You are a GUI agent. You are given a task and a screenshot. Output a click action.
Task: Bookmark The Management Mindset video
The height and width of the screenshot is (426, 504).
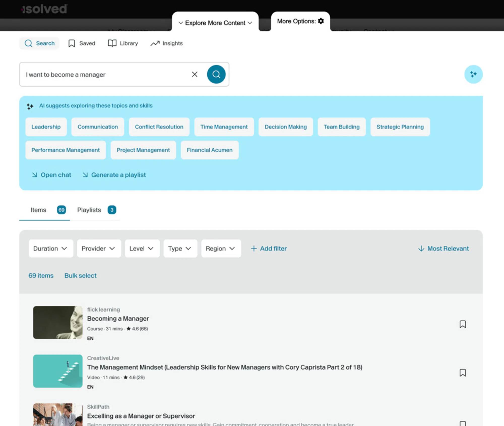[x=463, y=373]
